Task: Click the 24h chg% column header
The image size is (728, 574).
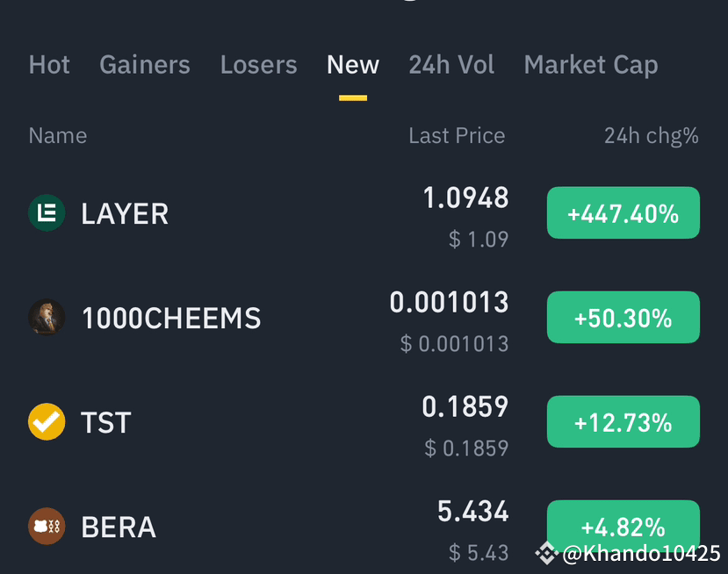Action: [x=651, y=135]
